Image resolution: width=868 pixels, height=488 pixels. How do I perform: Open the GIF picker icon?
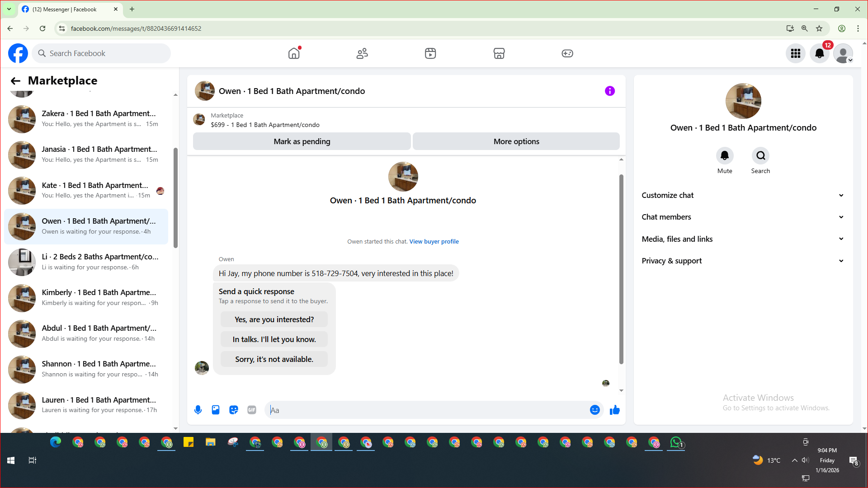[252, 410]
